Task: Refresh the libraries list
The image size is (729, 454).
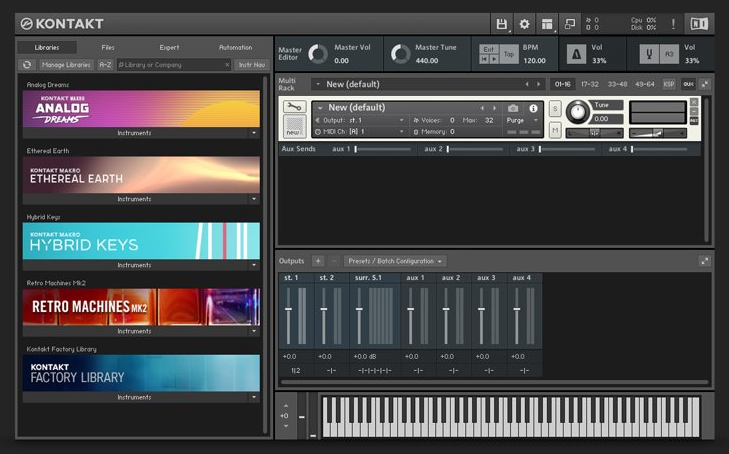Action: point(27,65)
